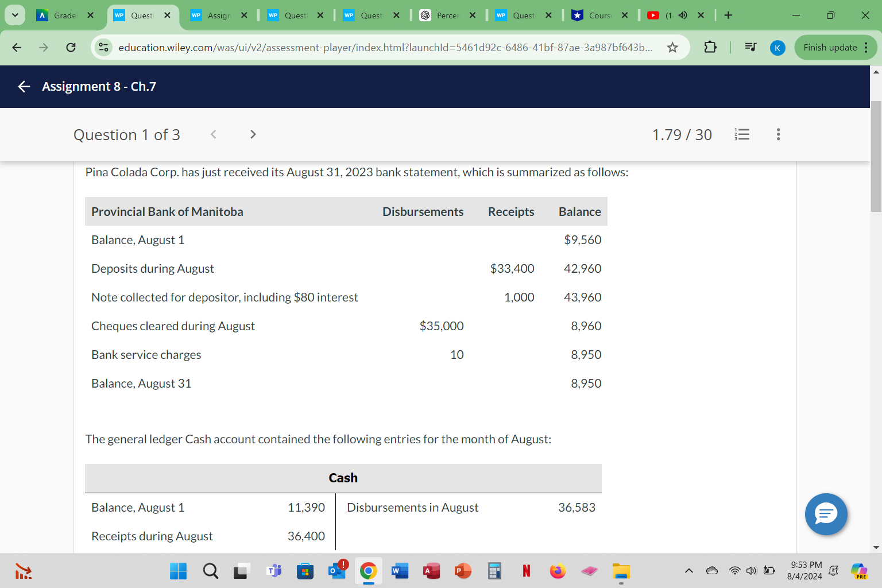Open Microsoft Teams from taskbar

pos(274,571)
